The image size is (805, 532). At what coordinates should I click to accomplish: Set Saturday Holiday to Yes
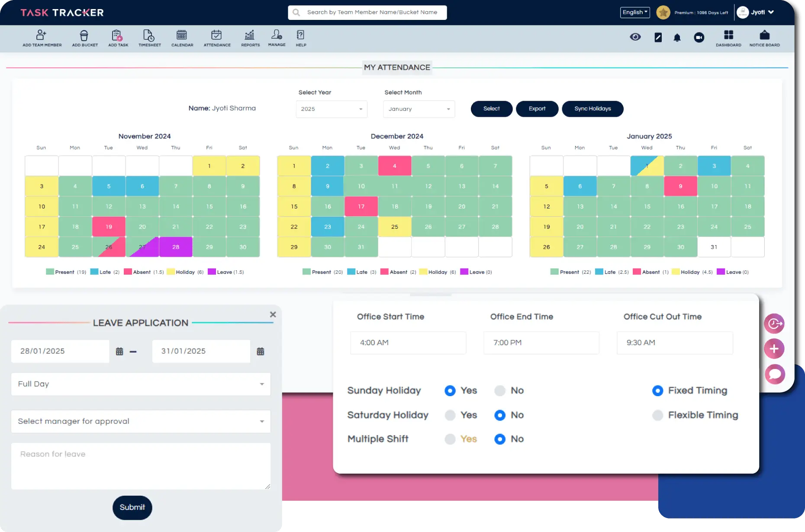pyautogui.click(x=450, y=415)
